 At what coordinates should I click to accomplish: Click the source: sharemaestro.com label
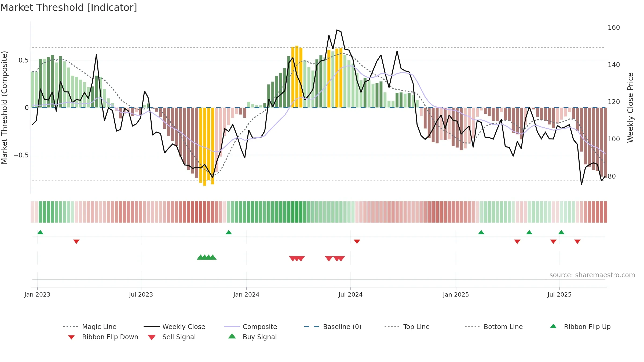pyautogui.click(x=592, y=275)
